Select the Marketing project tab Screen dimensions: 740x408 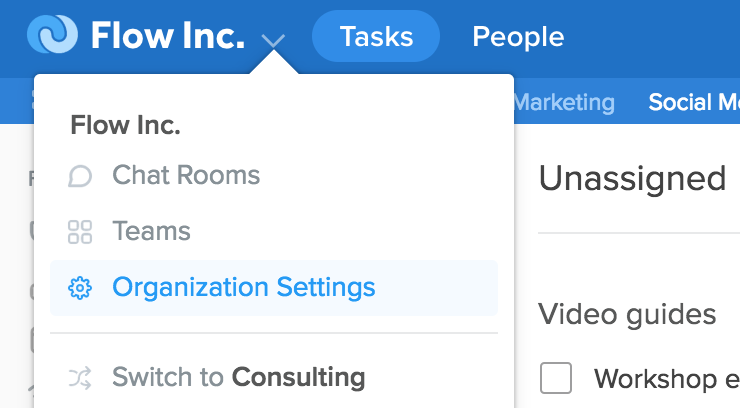point(564,102)
